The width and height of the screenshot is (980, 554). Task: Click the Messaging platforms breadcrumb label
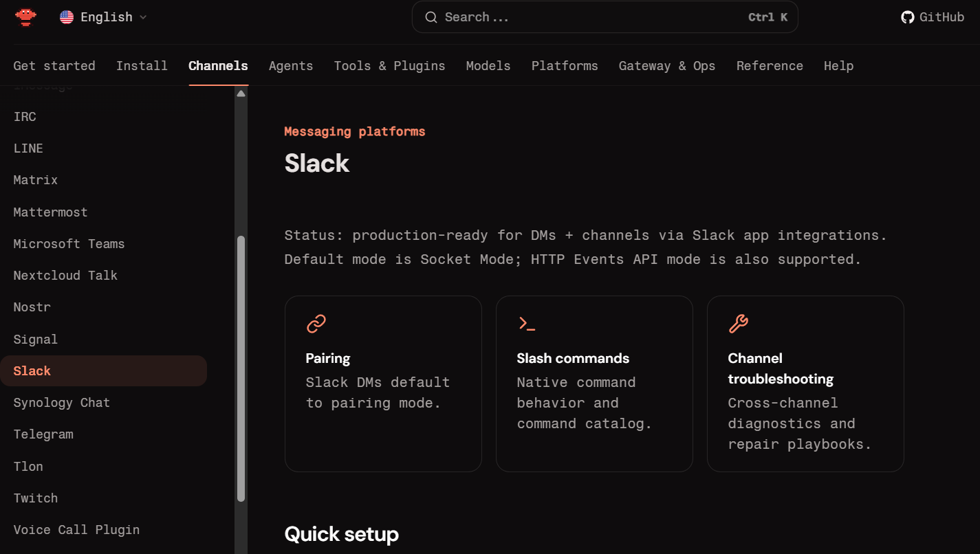tap(355, 131)
